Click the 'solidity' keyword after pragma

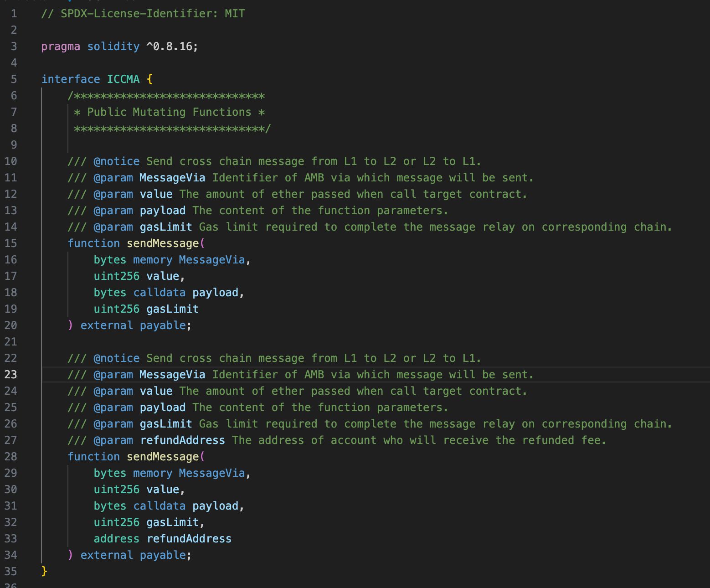pyautogui.click(x=113, y=46)
